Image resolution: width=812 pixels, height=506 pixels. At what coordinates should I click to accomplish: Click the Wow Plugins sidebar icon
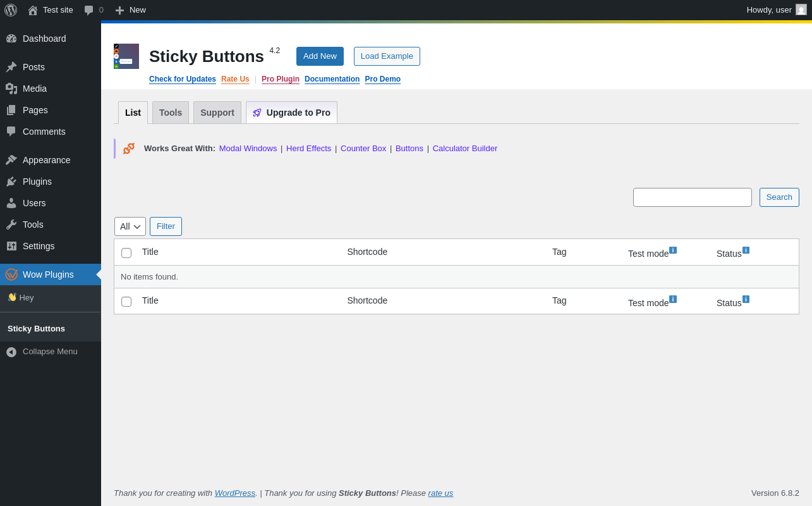(x=11, y=275)
